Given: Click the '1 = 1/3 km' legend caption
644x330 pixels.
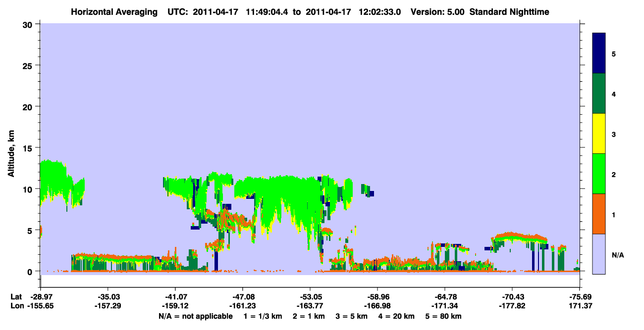Looking at the screenshot, I should pos(262,316).
